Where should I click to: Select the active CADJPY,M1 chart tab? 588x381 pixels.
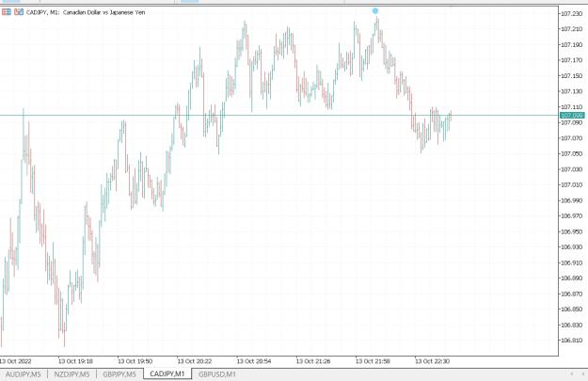[x=167, y=373]
